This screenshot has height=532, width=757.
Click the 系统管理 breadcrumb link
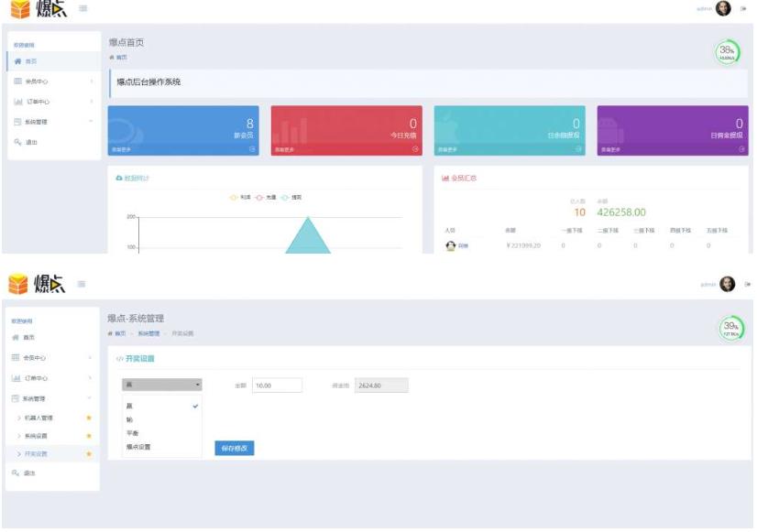coord(148,333)
